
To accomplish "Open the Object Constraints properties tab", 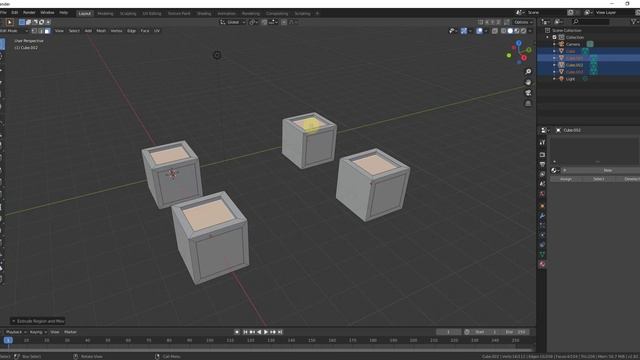I will pos(542,245).
